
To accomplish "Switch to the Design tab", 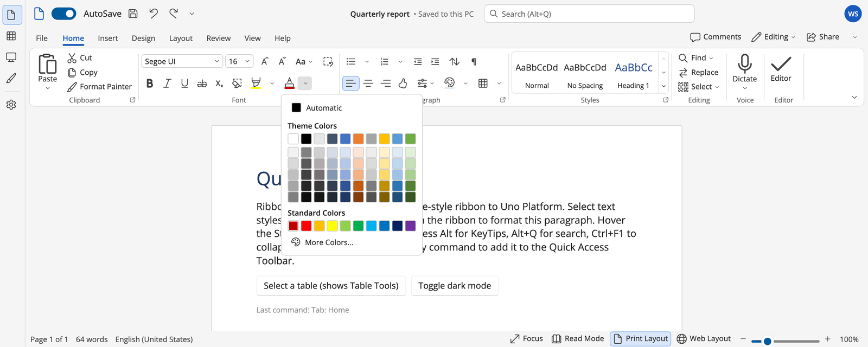I will [143, 38].
